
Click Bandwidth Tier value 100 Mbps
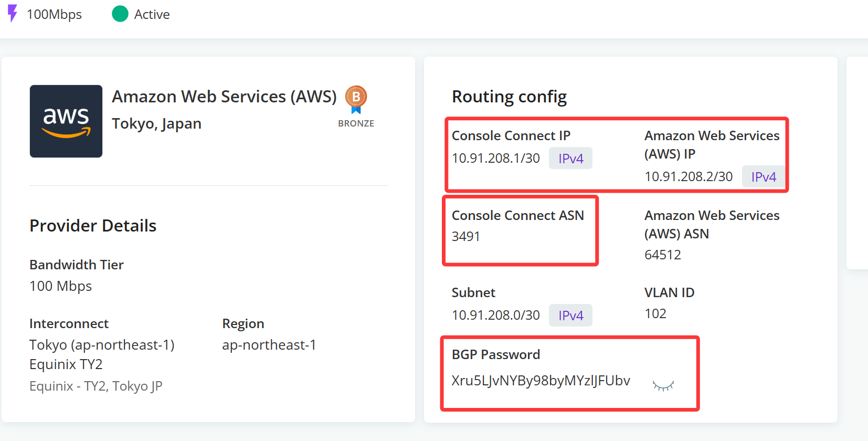pos(61,286)
